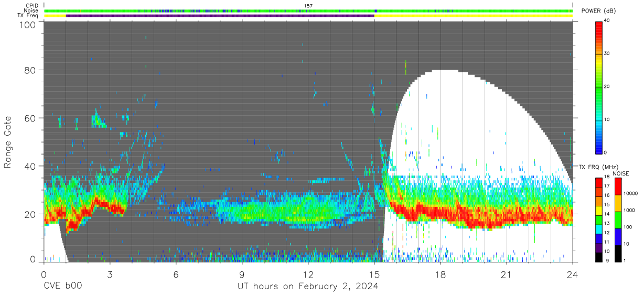Click the hour tick label 18
The height and width of the screenshot is (297, 644).
point(441,274)
